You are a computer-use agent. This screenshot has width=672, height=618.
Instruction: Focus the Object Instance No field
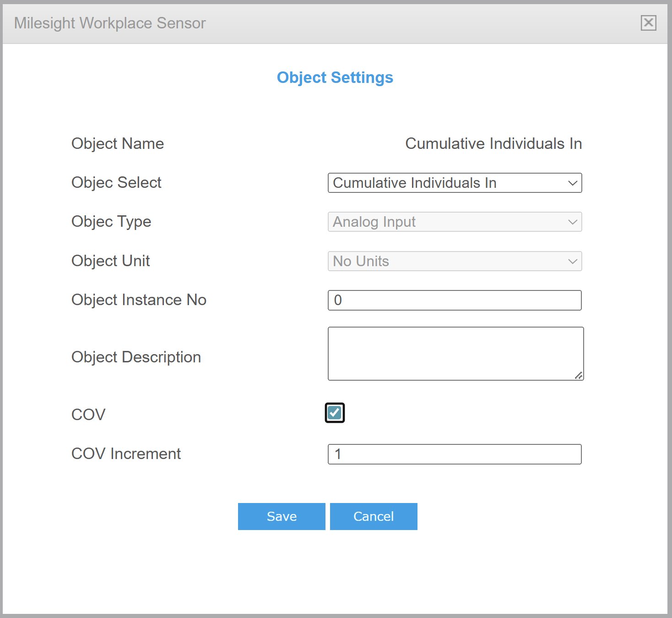455,300
